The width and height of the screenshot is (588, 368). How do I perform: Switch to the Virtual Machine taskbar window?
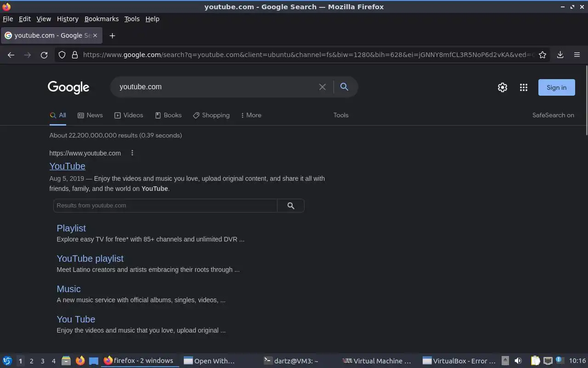[379, 361]
